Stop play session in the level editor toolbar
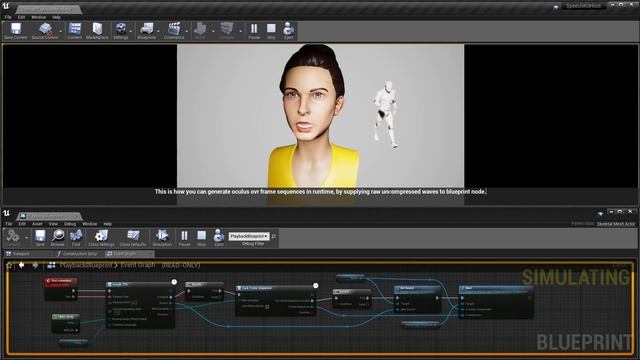This screenshot has width=640, height=360. [271, 31]
